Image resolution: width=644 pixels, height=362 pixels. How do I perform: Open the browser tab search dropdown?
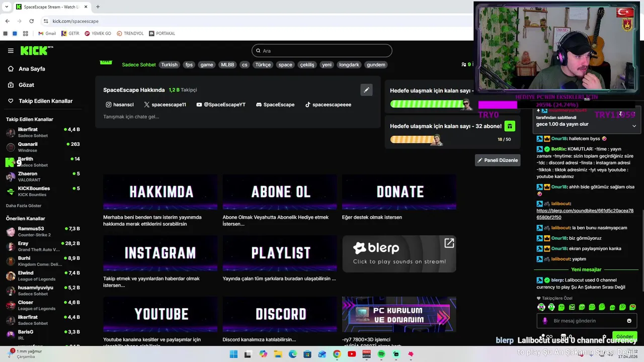[7, 7]
